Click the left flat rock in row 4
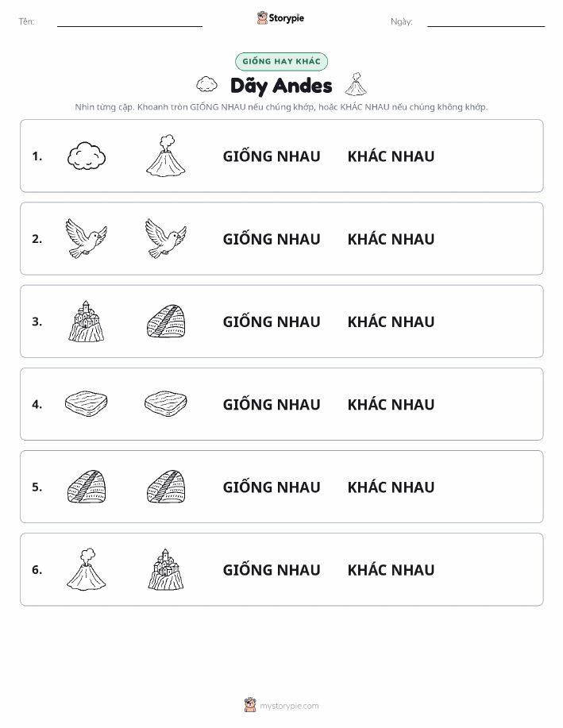The height and width of the screenshot is (728, 563). [87, 403]
